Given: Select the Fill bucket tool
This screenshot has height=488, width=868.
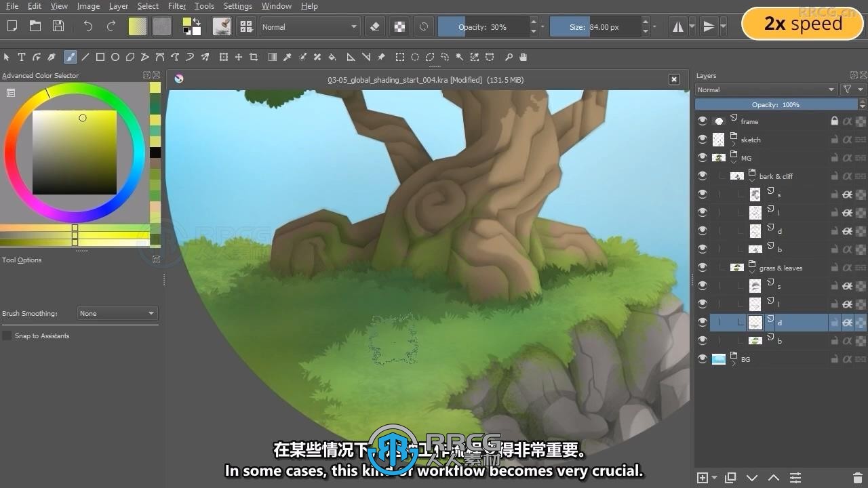Looking at the screenshot, I should (x=332, y=57).
